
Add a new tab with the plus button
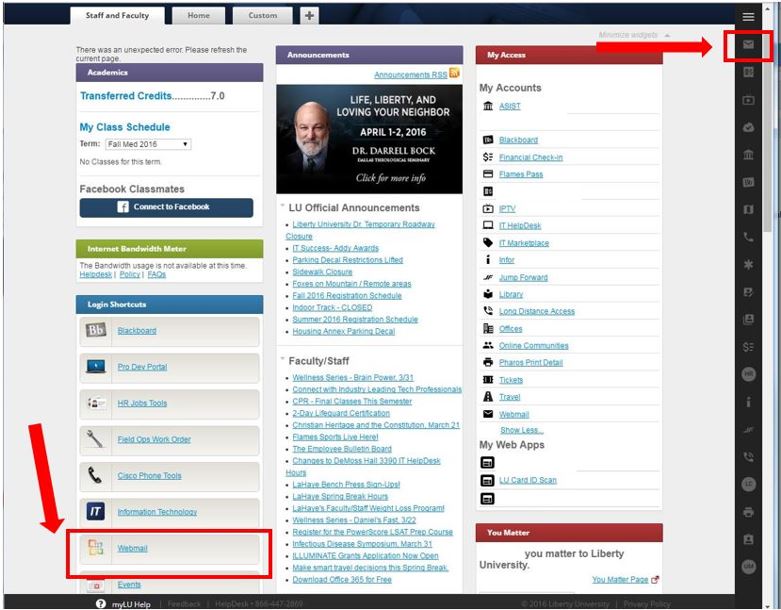309,15
